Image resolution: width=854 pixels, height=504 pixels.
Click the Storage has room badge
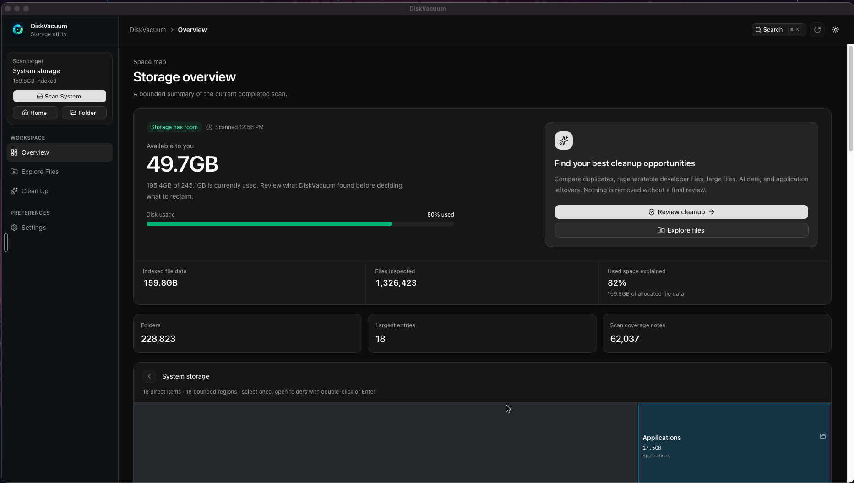point(174,127)
